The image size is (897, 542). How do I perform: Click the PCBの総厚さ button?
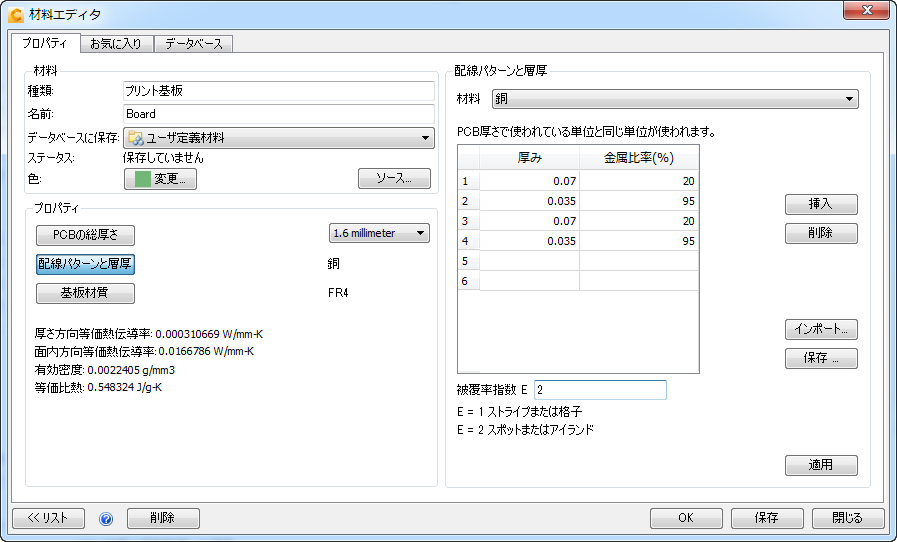(85, 235)
